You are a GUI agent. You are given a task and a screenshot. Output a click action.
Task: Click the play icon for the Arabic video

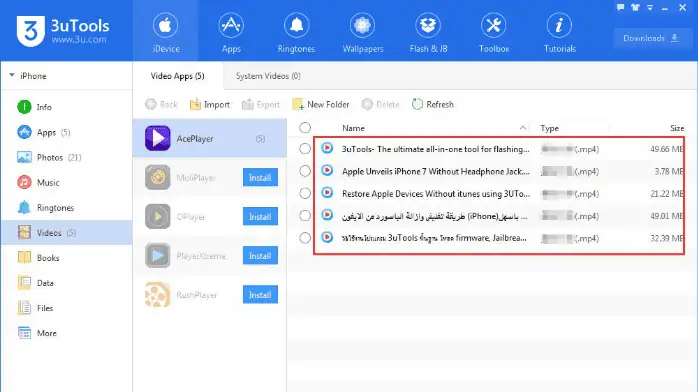pos(327,215)
